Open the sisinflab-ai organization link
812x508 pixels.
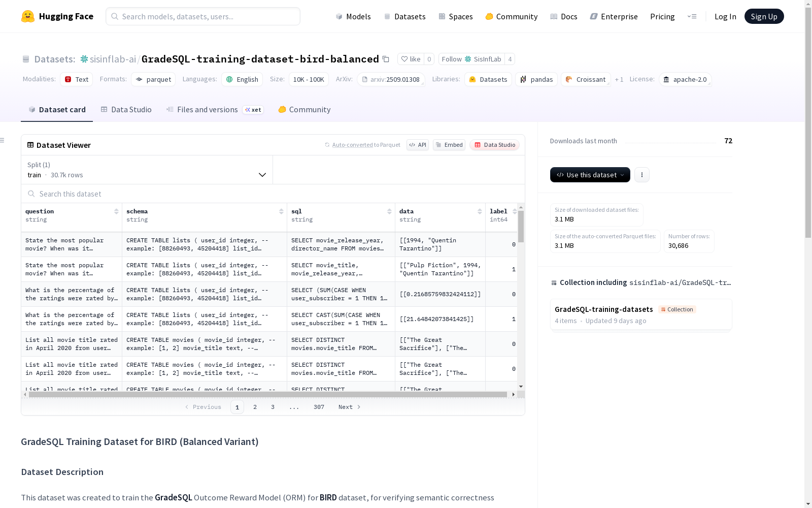113,59
